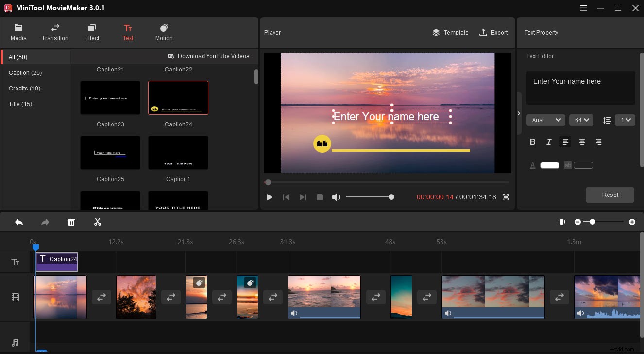The width and height of the screenshot is (644, 354).
Task: Open the line spacing value dropdown
Action: tap(625, 120)
